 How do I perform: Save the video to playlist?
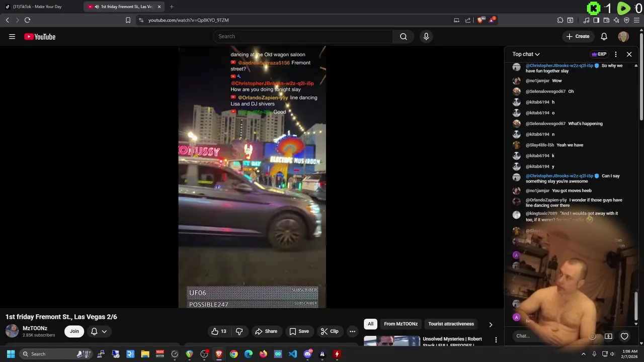[x=299, y=331]
